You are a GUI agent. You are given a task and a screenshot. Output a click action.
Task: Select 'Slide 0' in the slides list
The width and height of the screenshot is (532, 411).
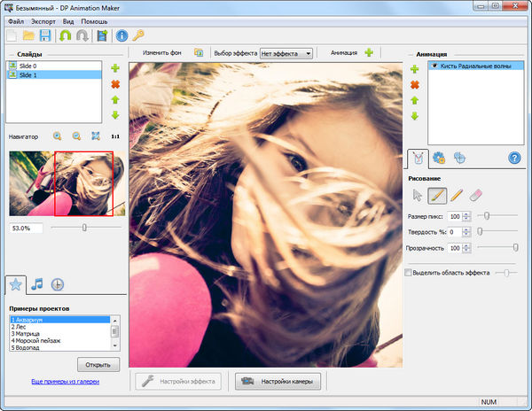point(27,66)
